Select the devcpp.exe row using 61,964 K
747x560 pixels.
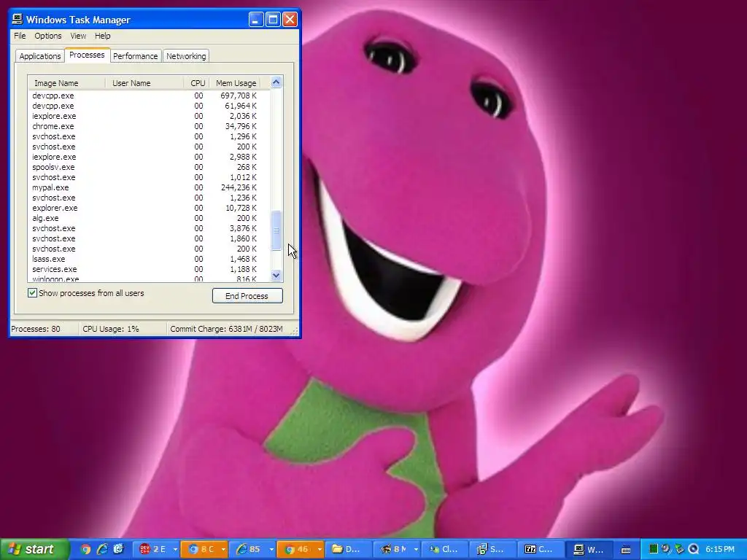149,106
